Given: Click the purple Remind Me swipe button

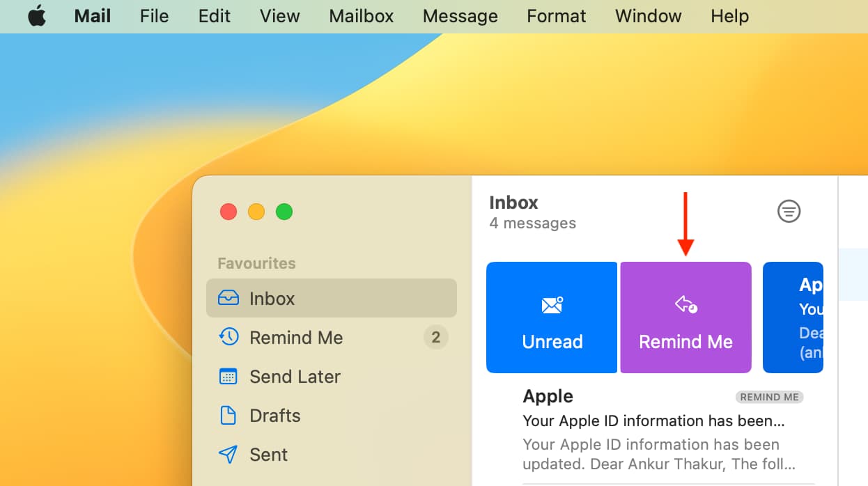Looking at the screenshot, I should pyautogui.click(x=685, y=318).
